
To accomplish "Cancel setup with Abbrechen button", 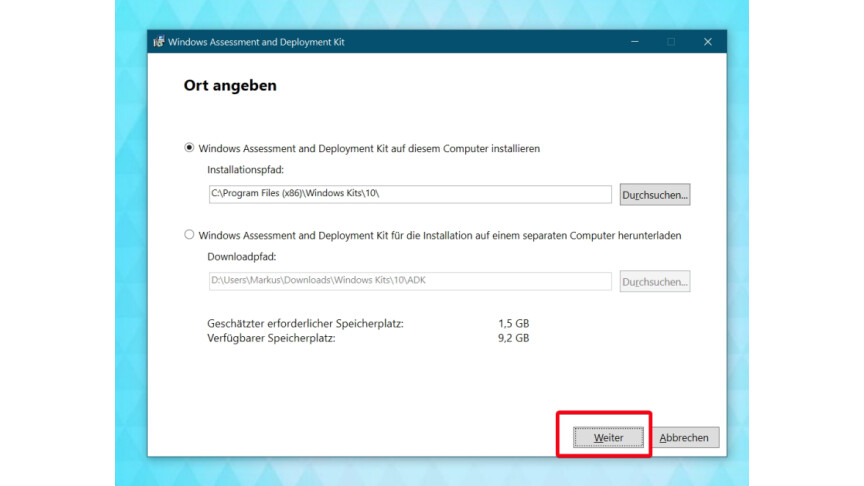I will coord(684,438).
